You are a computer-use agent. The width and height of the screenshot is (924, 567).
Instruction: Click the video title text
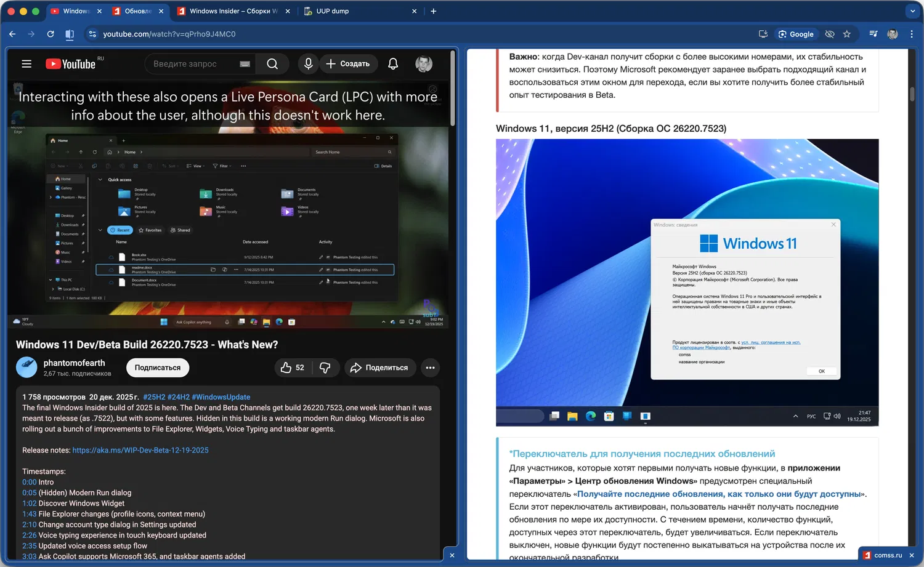point(147,345)
